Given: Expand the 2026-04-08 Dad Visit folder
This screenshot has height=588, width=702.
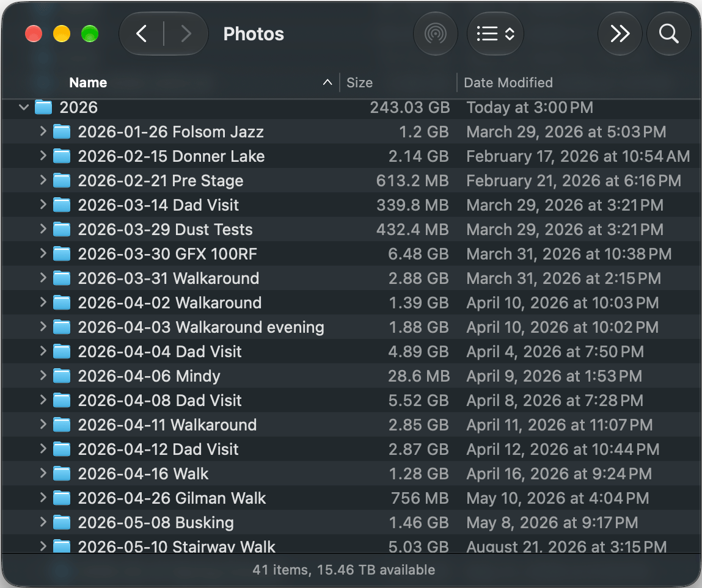Looking at the screenshot, I should (x=43, y=400).
